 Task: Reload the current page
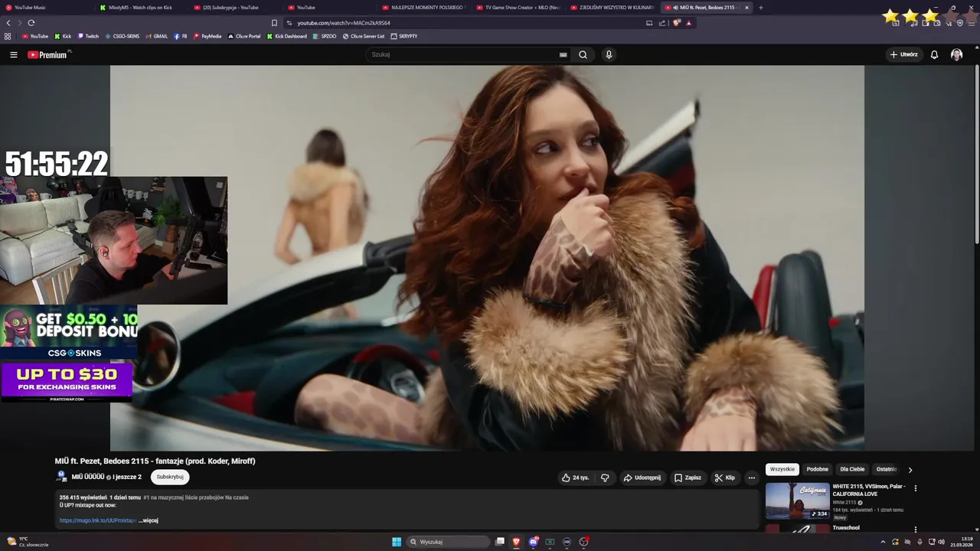31,23
